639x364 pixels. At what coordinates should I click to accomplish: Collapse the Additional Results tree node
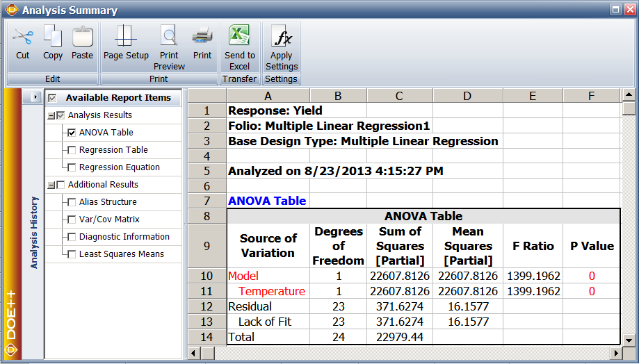pyautogui.click(x=51, y=185)
